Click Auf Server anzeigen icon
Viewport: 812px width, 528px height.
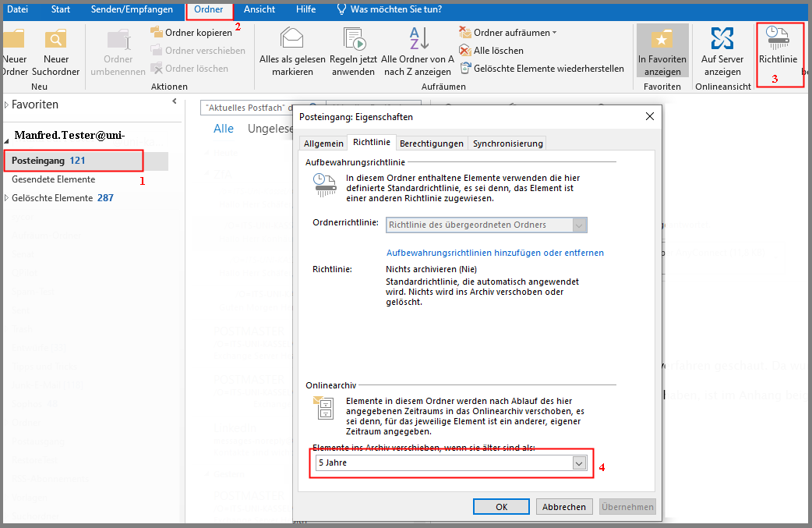point(722,39)
